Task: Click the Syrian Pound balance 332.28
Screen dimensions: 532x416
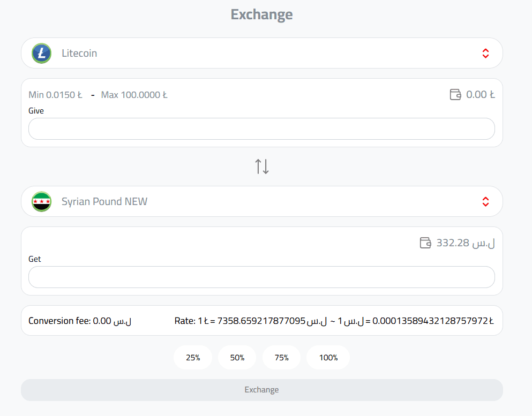Action: (x=464, y=243)
